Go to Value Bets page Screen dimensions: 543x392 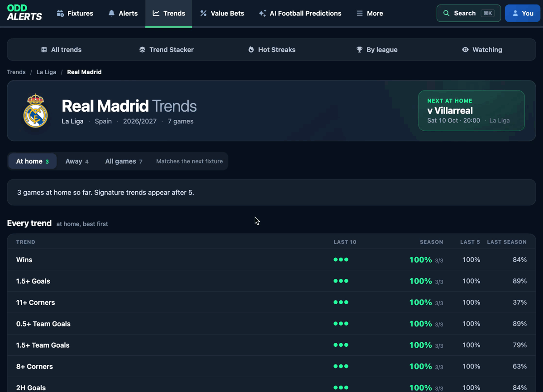coord(222,13)
